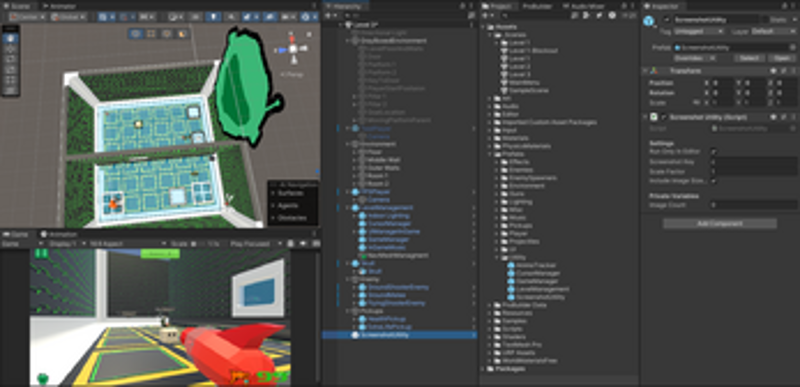Click the Screenshot Key input field

[754, 162]
